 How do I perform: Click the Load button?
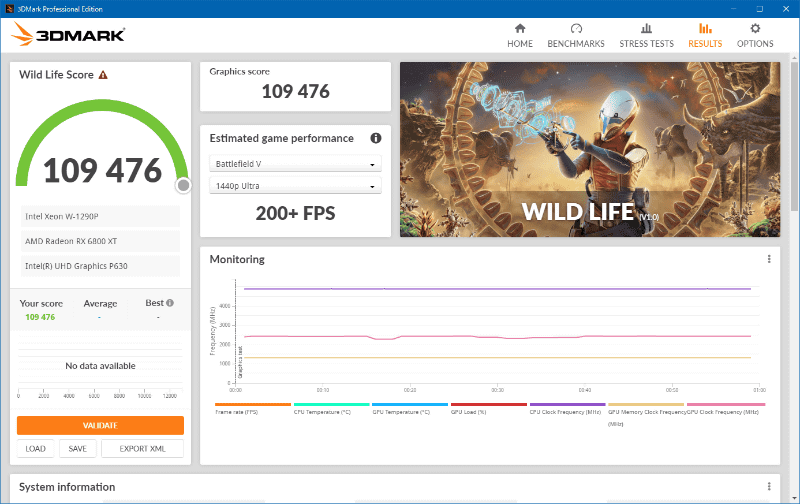click(x=35, y=448)
